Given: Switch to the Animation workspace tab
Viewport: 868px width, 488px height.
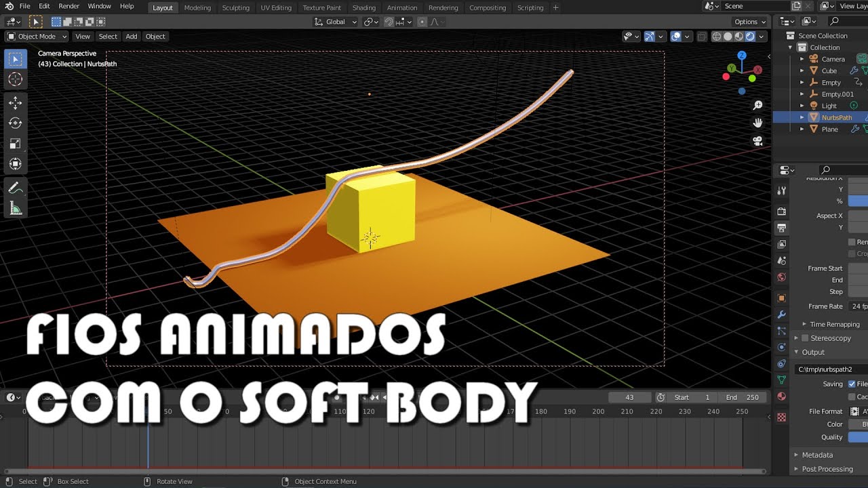Looking at the screenshot, I should pyautogui.click(x=402, y=7).
